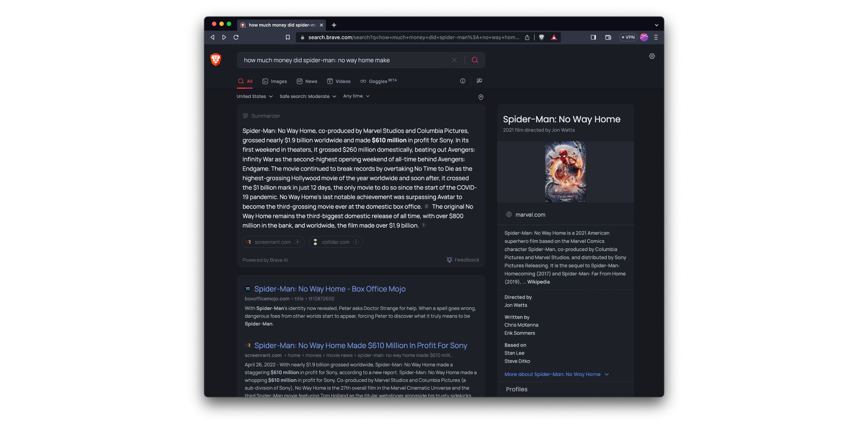
Task: Open the profile avatar menu
Action: click(x=644, y=37)
